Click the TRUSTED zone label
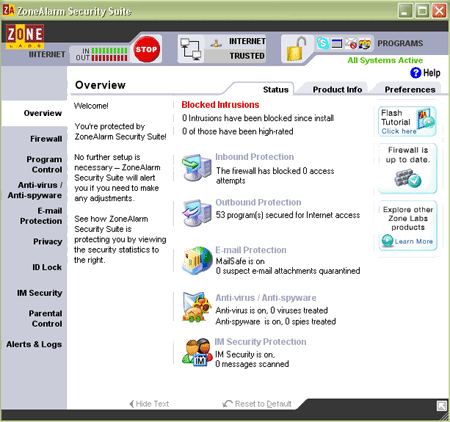Image resolution: width=450 pixels, height=422 pixels. click(x=247, y=56)
